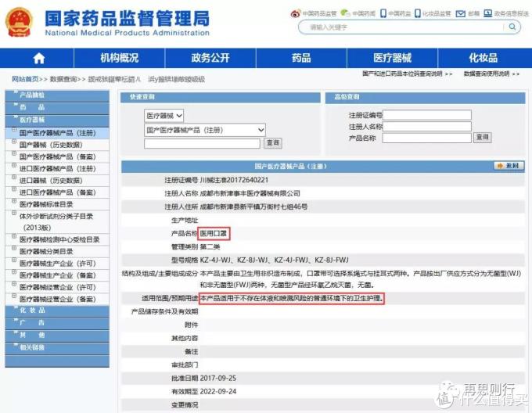The width and height of the screenshot is (532, 413).
Task: Open the 政务信息报送 computer icon
Action: [487, 13]
